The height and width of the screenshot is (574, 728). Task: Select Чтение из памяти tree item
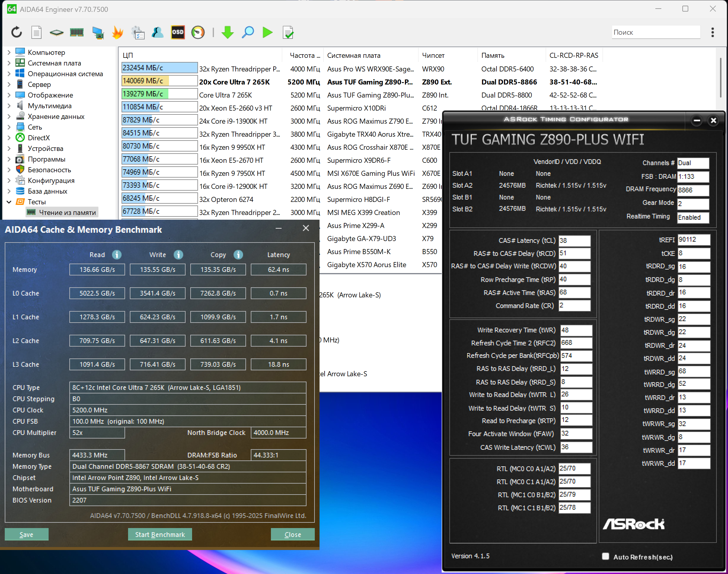click(67, 213)
